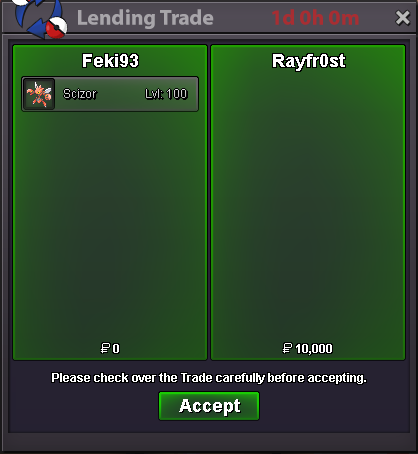Click the red Pokéball in the title icon
Viewport: 418px width, 454px height.
click(x=56, y=27)
